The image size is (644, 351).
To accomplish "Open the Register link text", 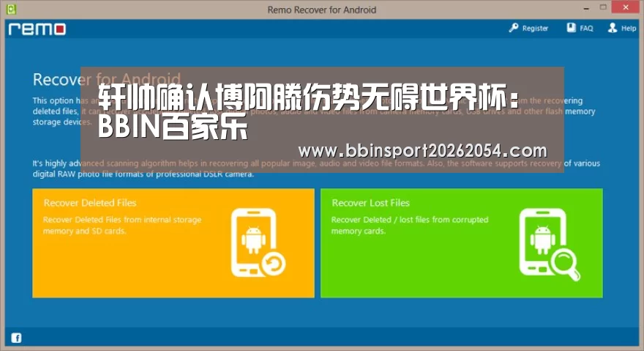I will pos(535,29).
